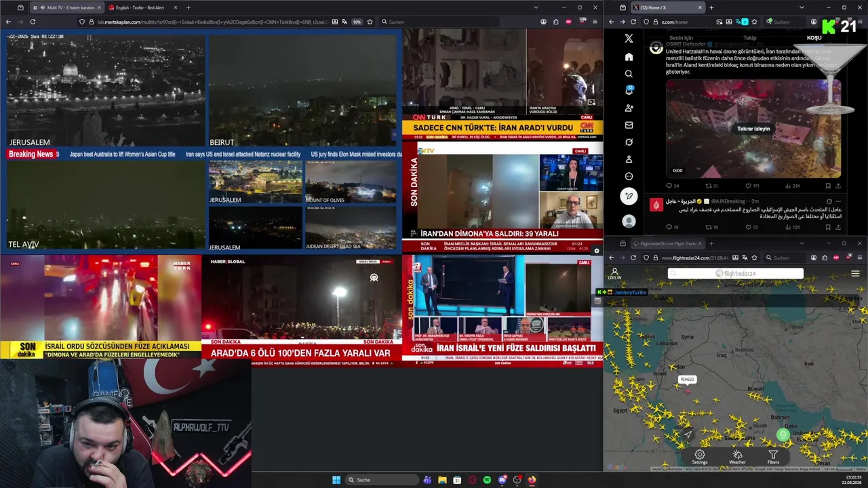Open Spotify from the taskbar
Viewport: 868px width, 488px height.
(x=487, y=480)
